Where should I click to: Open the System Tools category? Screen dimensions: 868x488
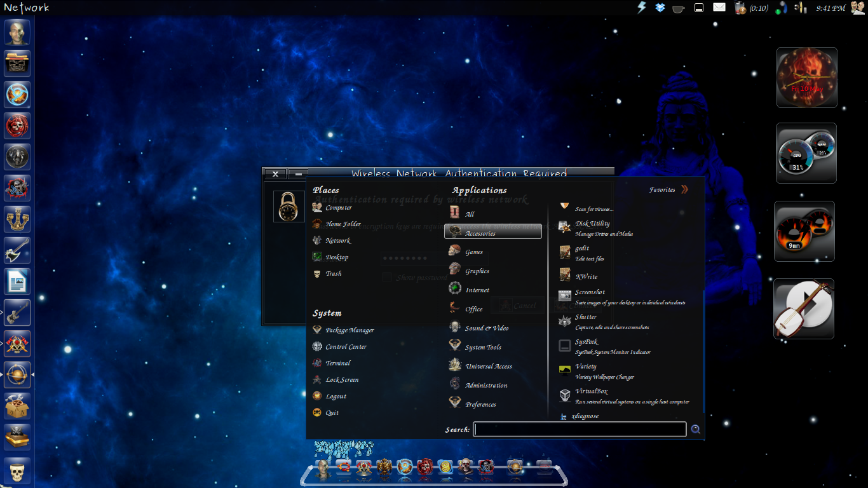[493, 346]
